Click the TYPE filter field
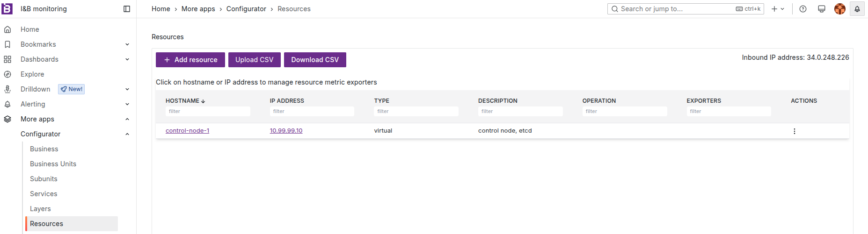 (416, 111)
